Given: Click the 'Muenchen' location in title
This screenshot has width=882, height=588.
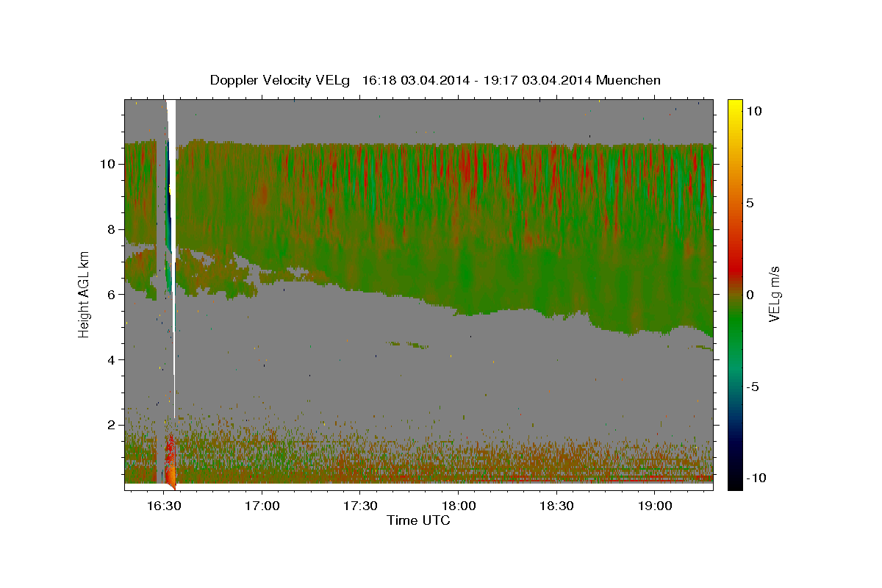Looking at the screenshot, I should tap(629, 80).
